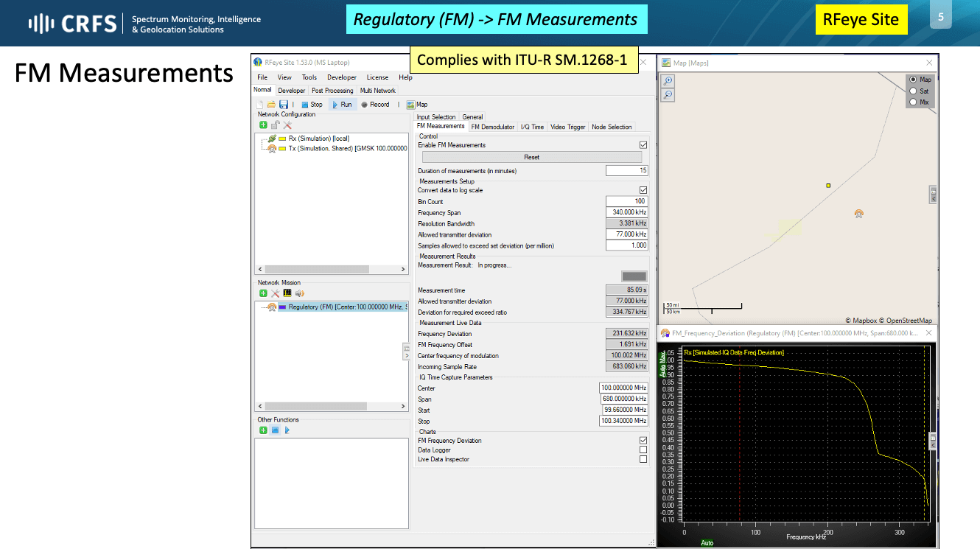Toggle Convert data to log scale checkbox
This screenshot has width=980, height=549.
pyautogui.click(x=643, y=190)
